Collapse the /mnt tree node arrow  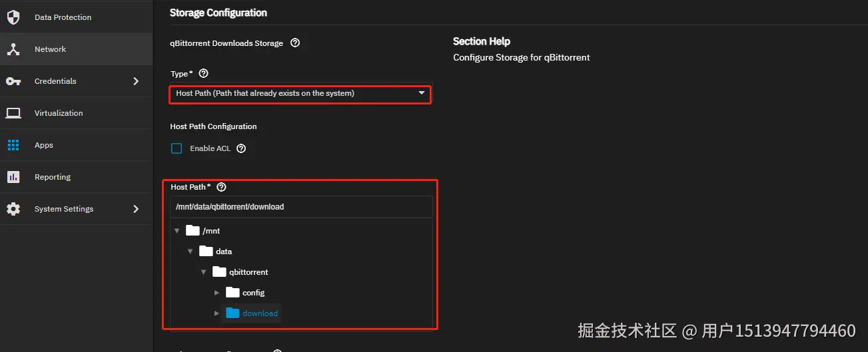click(177, 231)
